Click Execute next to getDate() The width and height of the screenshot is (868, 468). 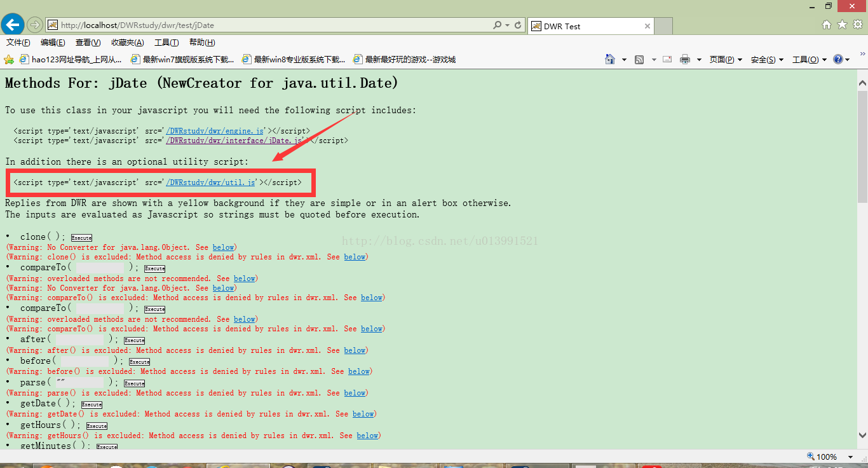[x=92, y=404]
